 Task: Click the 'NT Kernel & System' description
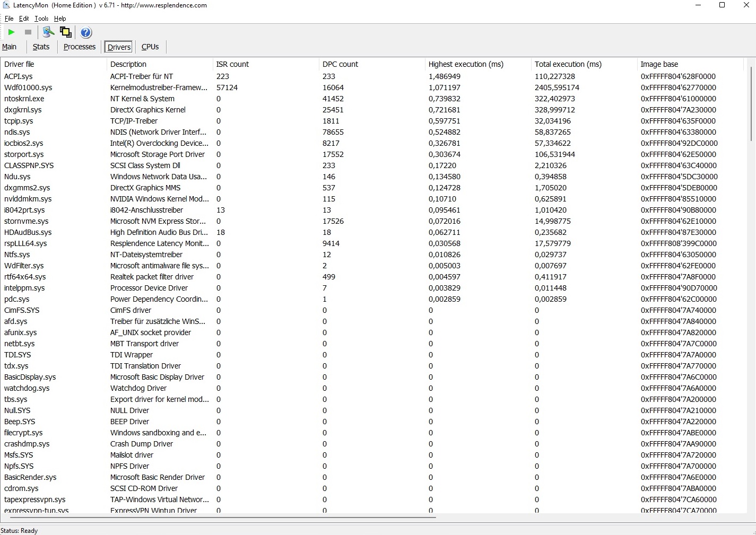coord(142,99)
